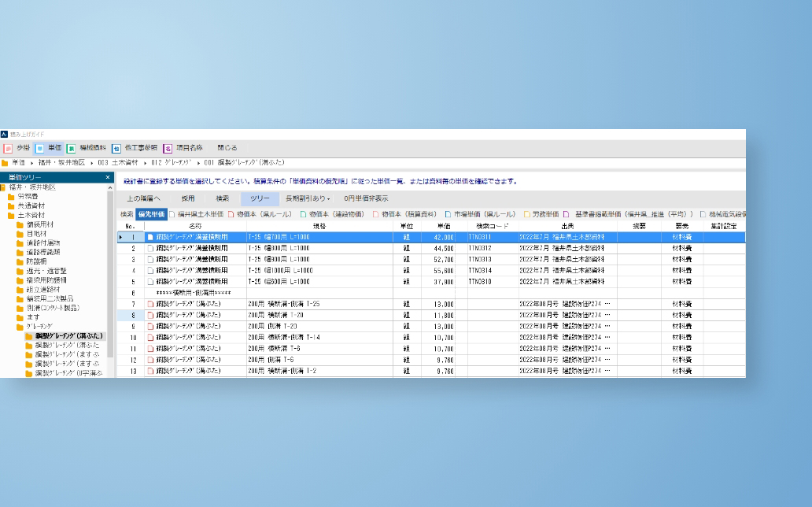Image resolution: width=812 pixels, height=507 pixels.
Task: Collapse the グレーチング folder in the tree
Action: [x=20, y=326]
